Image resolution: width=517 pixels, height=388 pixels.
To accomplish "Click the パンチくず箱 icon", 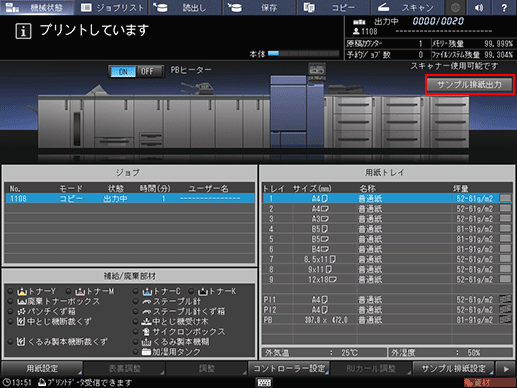I will tap(21, 312).
